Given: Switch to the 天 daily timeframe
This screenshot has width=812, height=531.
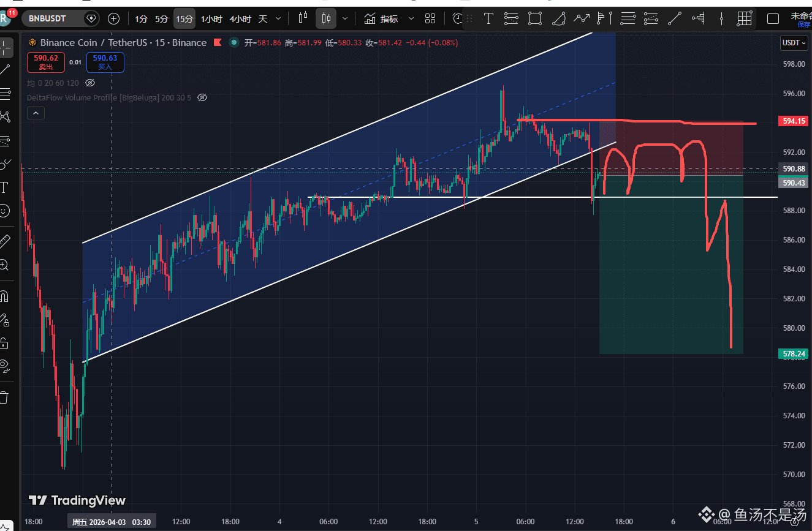Looking at the screenshot, I should point(263,19).
